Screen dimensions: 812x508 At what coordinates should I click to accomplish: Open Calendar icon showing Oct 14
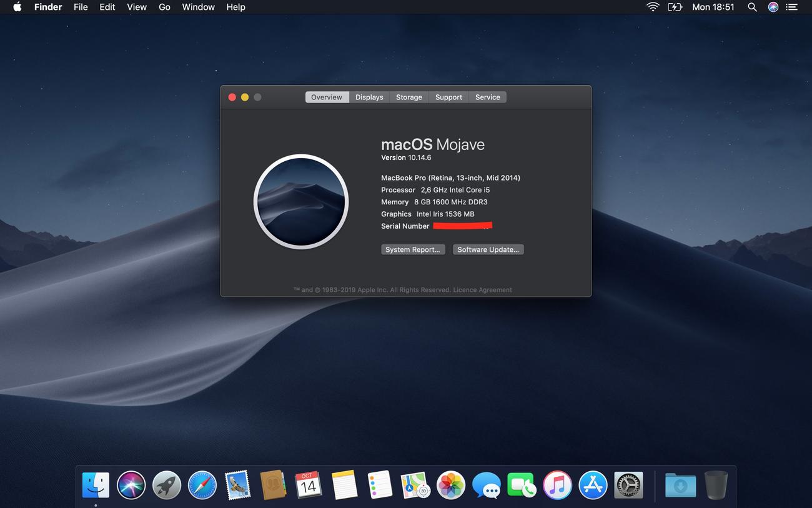click(309, 485)
